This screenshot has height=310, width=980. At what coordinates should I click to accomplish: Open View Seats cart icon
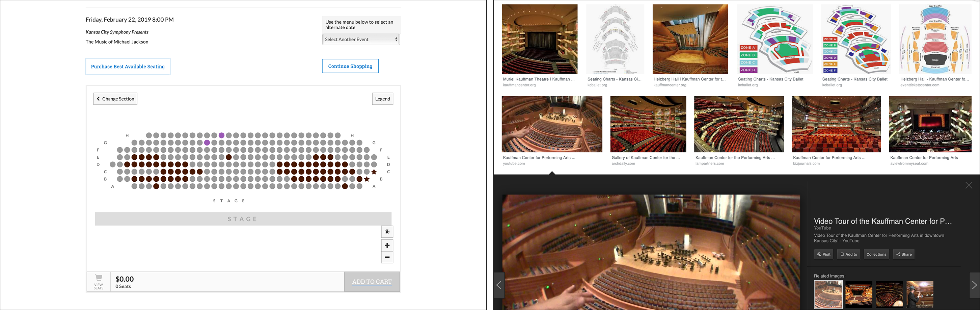99,282
